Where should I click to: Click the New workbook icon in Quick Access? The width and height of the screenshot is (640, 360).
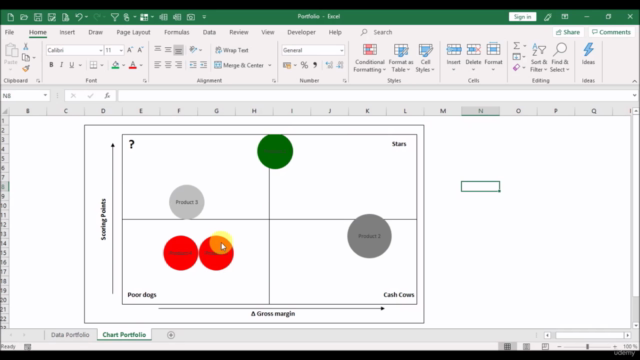click(11, 17)
